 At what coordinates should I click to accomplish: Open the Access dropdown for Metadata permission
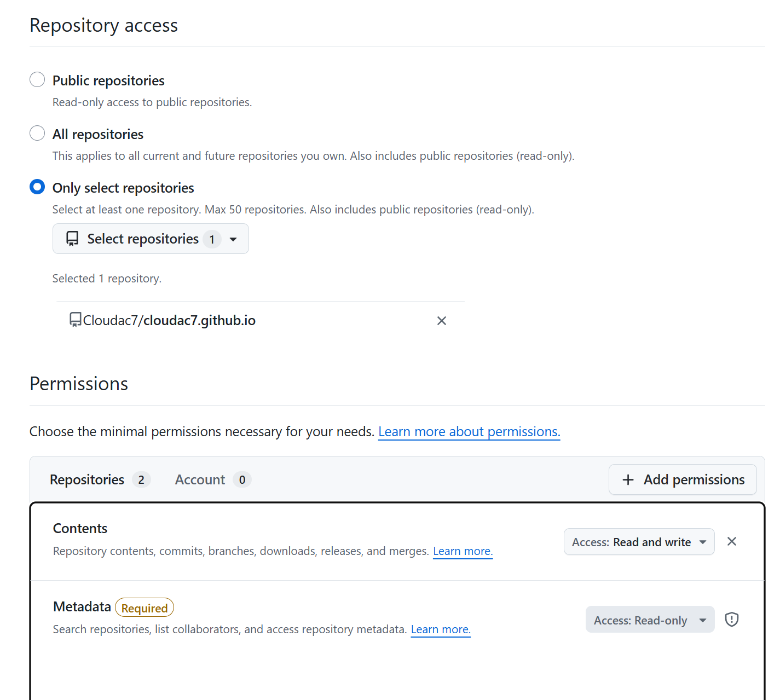click(x=650, y=620)
